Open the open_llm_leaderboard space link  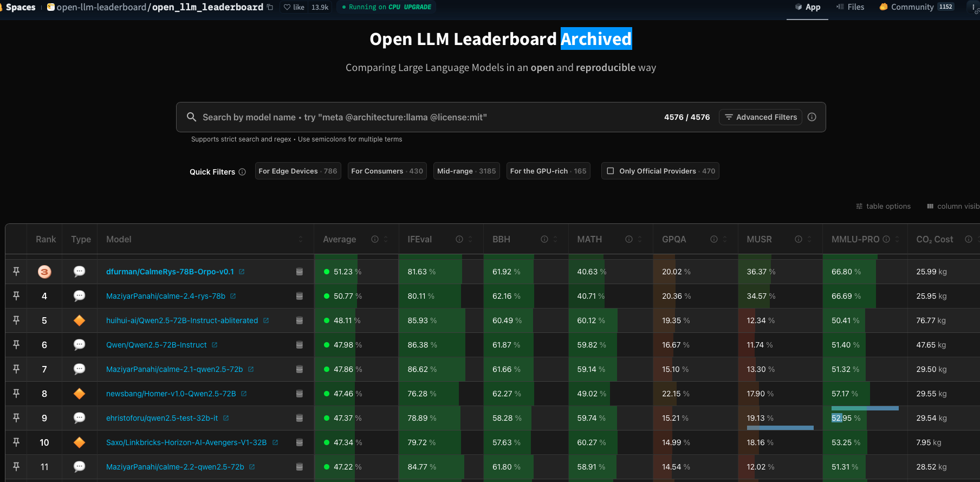[207, 7]
